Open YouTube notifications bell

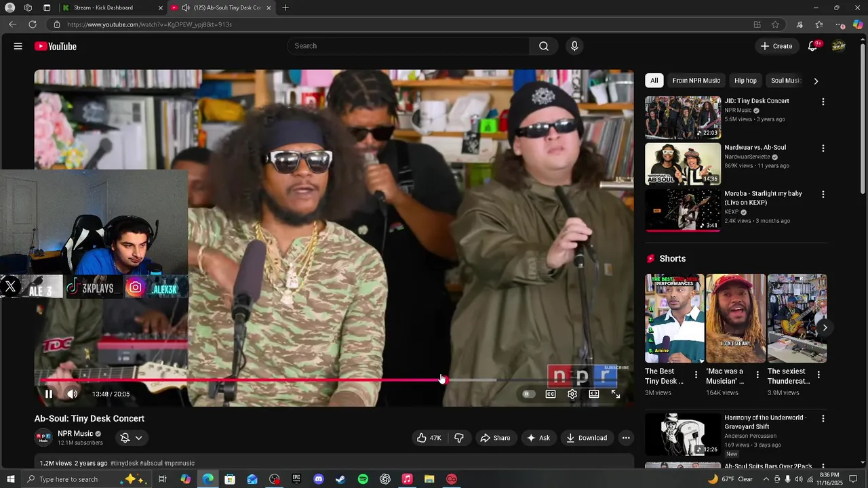(812, 46)
